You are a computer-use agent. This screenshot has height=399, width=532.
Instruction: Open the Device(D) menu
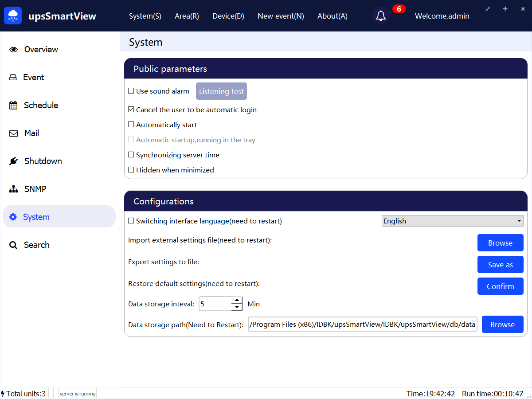pyautogui.click(x=228, y=16)
